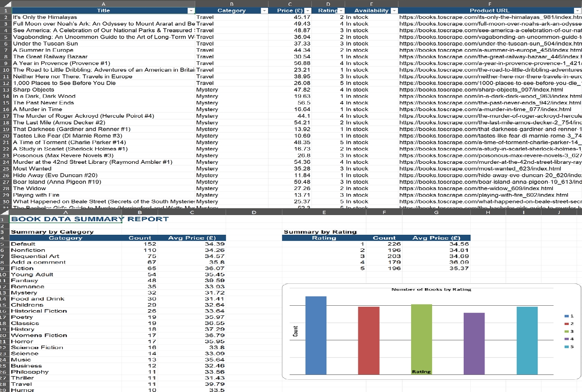Select the legend swatch for rating 5
This screenshot has width=582, height=392.
(x=567, y=346)
